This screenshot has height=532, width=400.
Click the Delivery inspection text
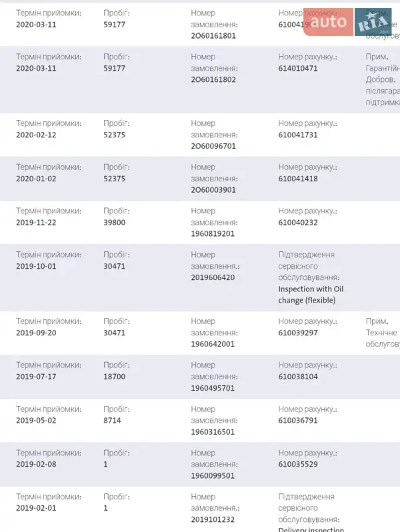[311, 528]
